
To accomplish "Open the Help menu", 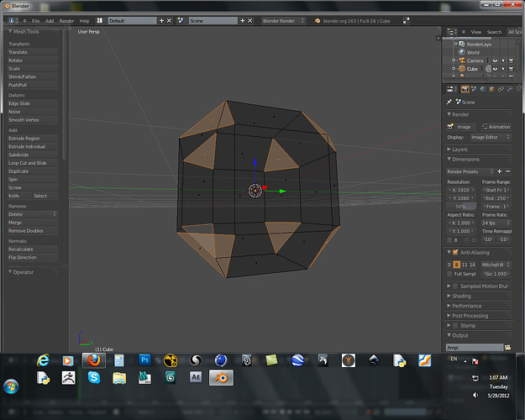I will 84,21.
